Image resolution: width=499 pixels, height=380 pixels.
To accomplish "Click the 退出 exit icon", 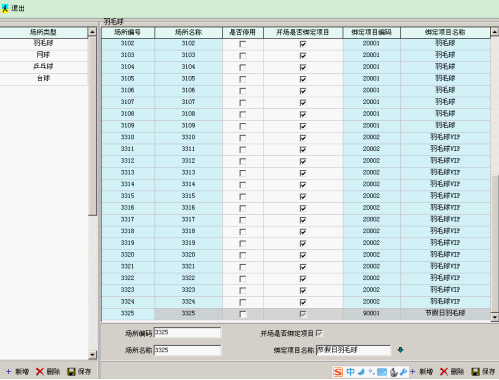I will [x=5, y=8].
